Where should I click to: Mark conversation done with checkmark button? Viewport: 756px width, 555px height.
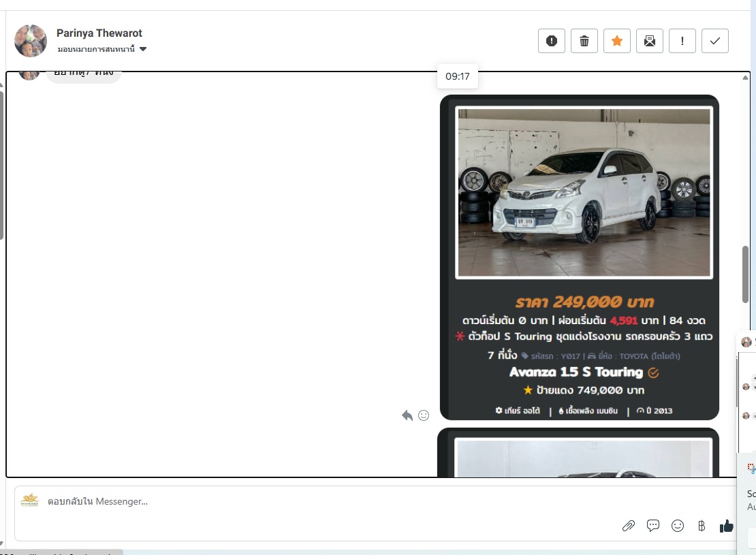(x=715, y=41)
